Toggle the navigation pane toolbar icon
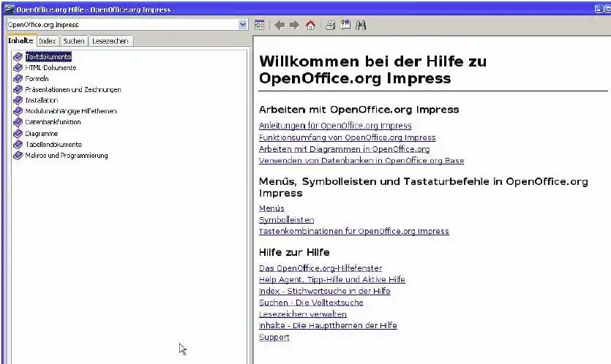Viewport: 611px width, 364px height. click(x=259, y=26)
